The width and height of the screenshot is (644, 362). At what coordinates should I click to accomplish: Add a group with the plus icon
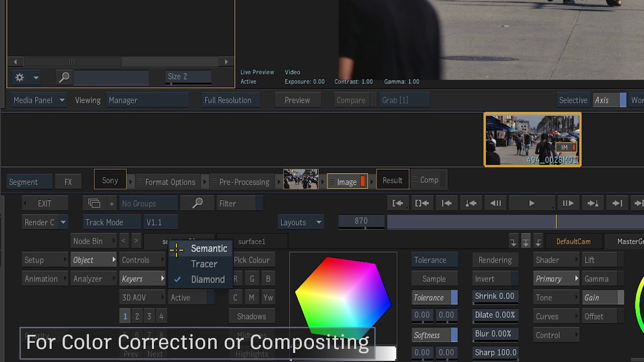[x=112, y=204]
